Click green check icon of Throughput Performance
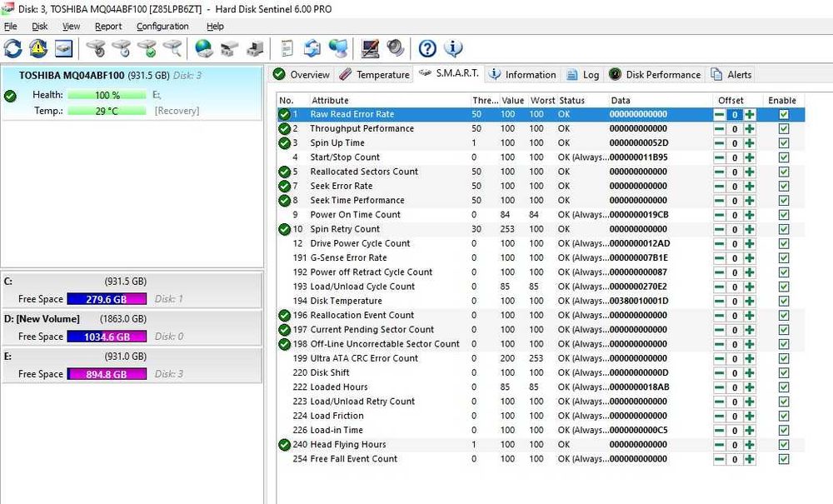This screenshot has width=833, height=504. click(x=284, y=128)
